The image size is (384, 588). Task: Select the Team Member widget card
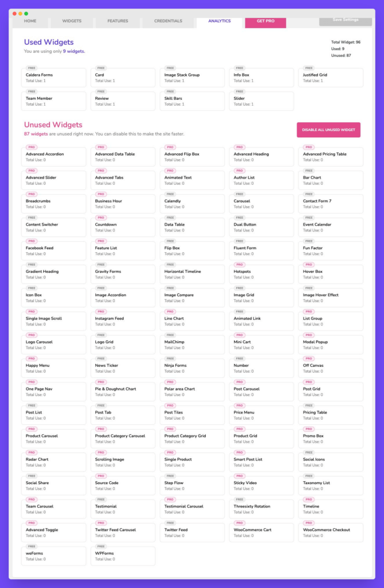point(53,100)
